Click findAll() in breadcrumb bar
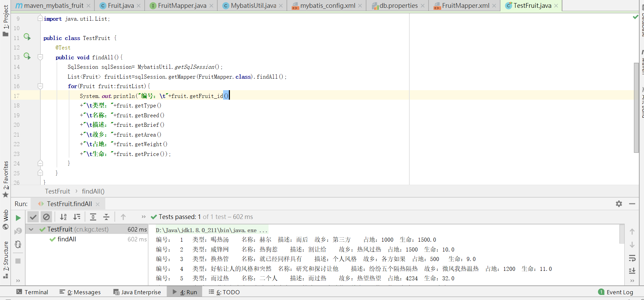 coord(93,191)
